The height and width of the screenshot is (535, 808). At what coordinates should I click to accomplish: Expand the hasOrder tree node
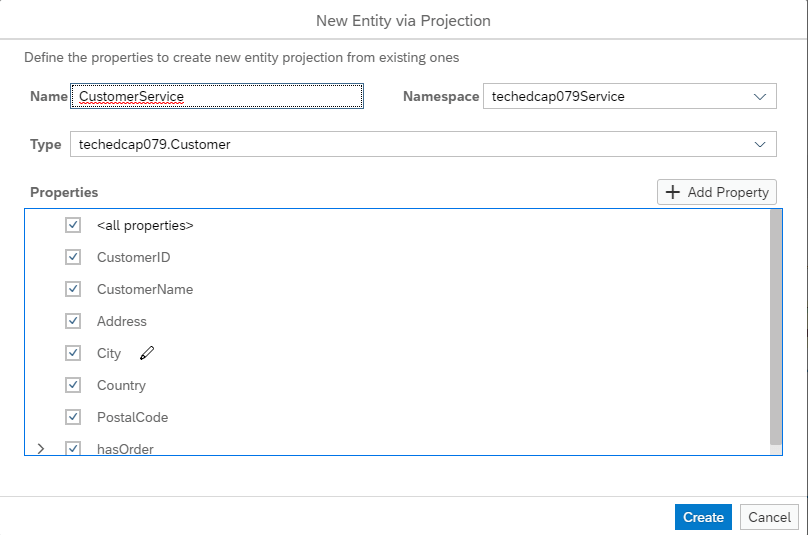(x=41, y=449)
